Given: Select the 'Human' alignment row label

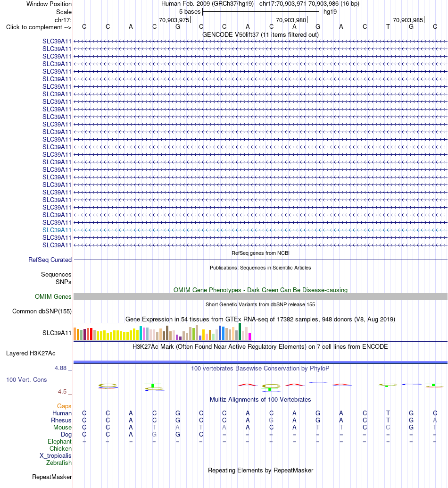Looking at the screenshot, I should click(62, 413).
